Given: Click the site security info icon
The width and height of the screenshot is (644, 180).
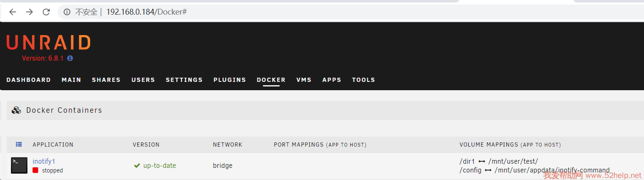Looking at the screenshot, I should pos(67,12).
